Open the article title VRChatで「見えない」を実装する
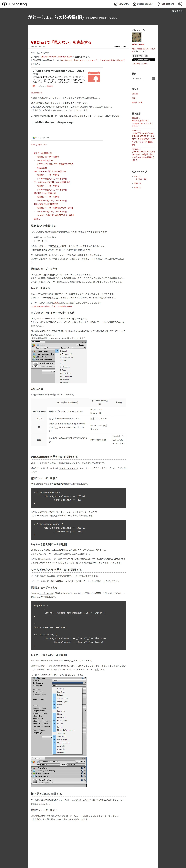The height and width of the screenshot is (868, 186). point(61,42)
